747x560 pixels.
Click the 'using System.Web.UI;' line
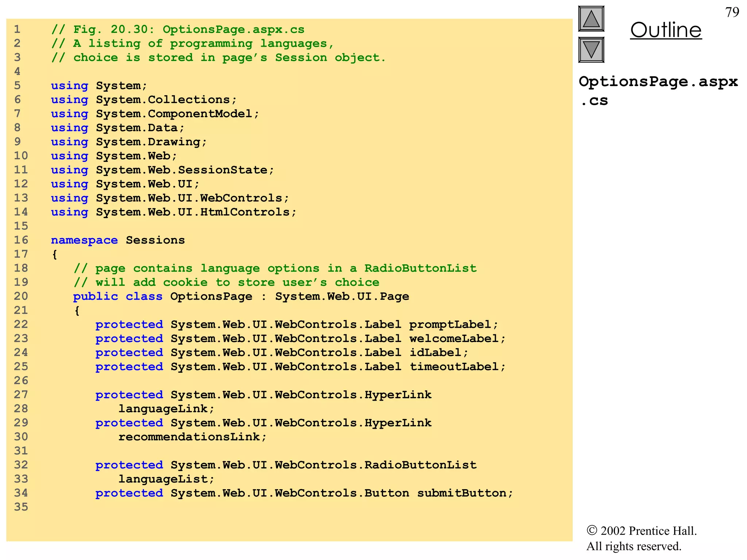pos(125,184)
